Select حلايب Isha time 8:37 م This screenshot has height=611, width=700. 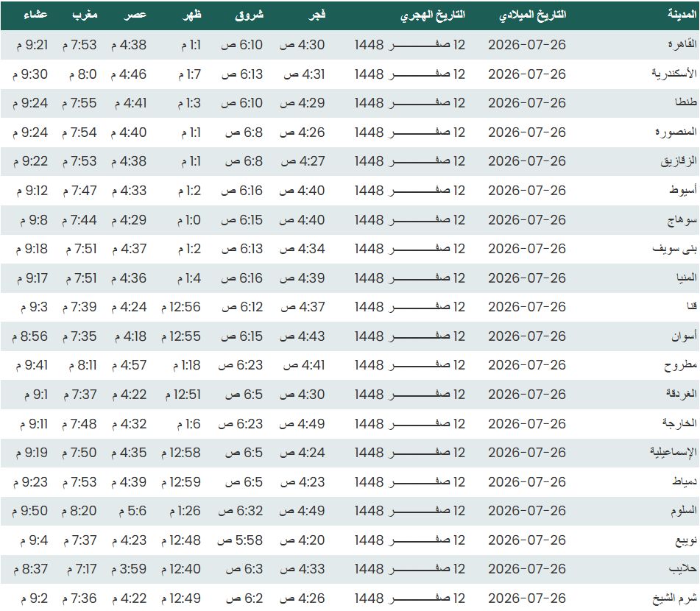(30, 569)
